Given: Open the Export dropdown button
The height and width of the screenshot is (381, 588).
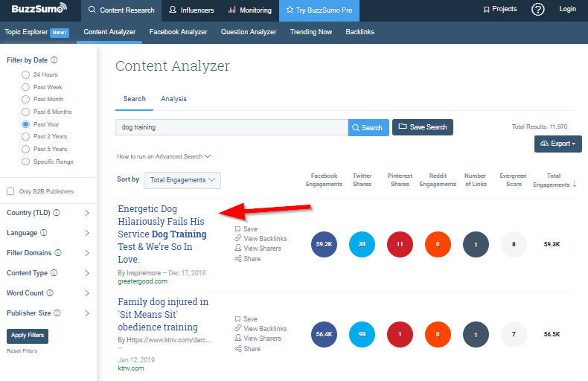Looking at the screenshot, I should tap(558, 144).
